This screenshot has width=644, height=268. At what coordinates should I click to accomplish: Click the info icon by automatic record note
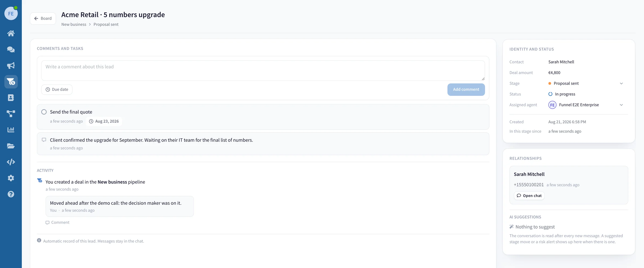[x=39, y=240]
